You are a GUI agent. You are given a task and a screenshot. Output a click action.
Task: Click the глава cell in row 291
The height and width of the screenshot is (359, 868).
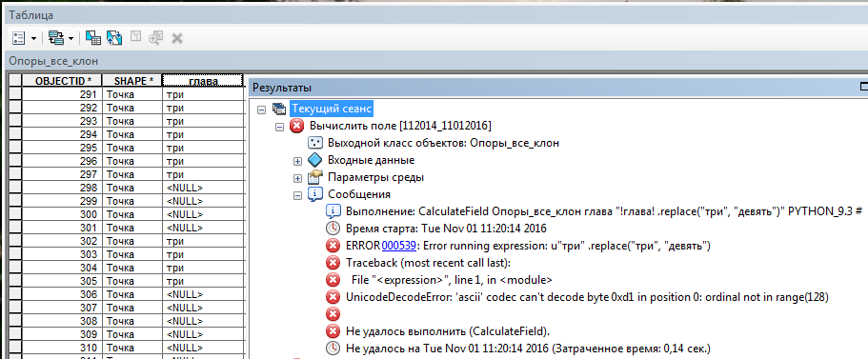(x=203, y=94)
